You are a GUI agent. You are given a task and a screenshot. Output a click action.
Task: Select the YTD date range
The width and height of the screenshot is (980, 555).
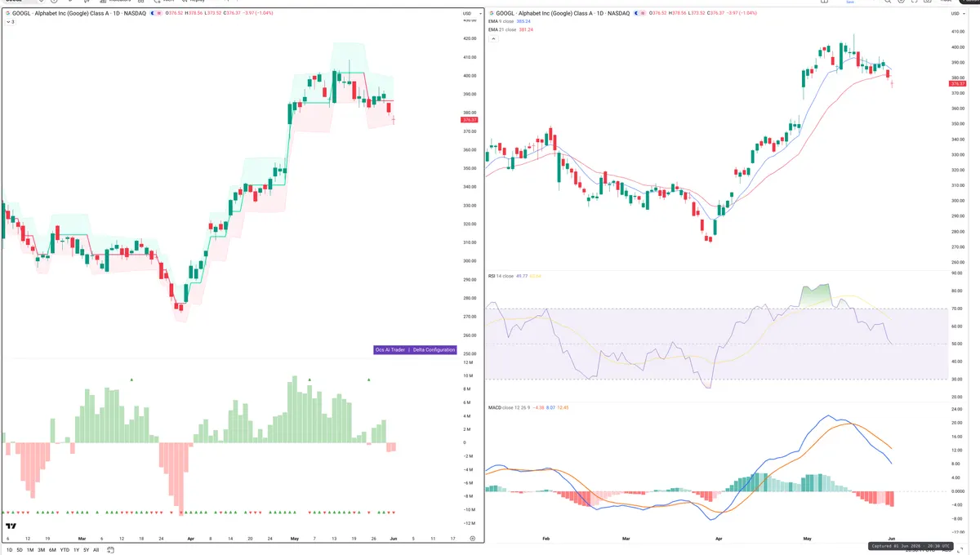64,550
